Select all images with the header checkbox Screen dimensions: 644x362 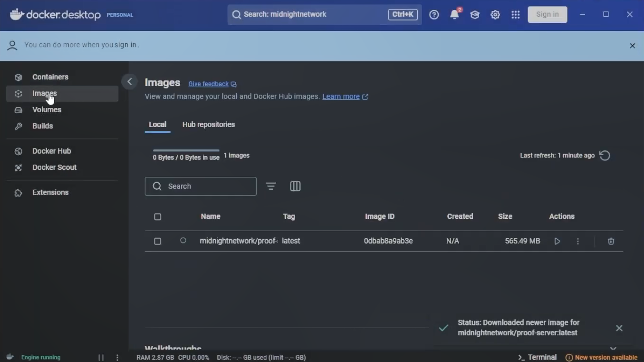click(157, 217)
